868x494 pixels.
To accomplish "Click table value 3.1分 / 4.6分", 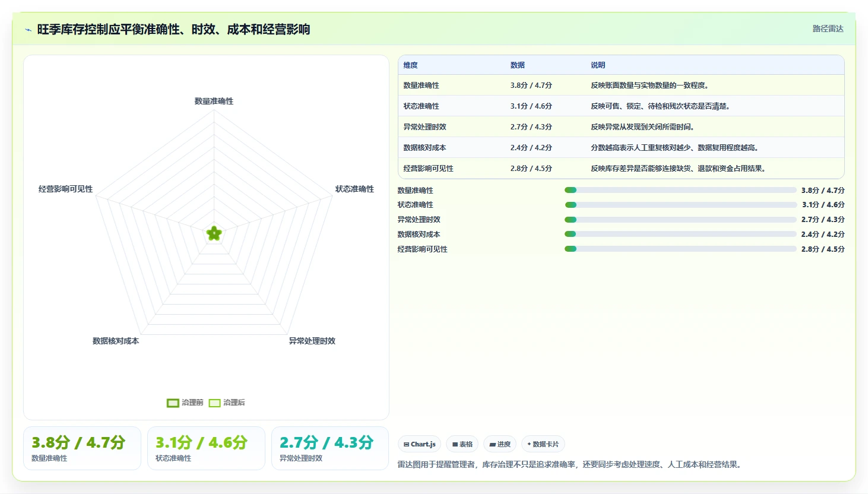I will (x=531, y=106).
